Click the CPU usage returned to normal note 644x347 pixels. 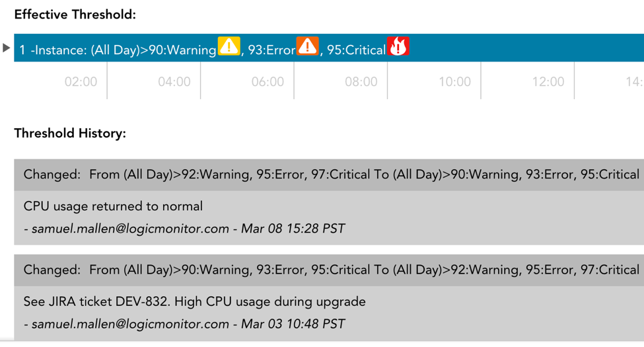coord(113,206)
